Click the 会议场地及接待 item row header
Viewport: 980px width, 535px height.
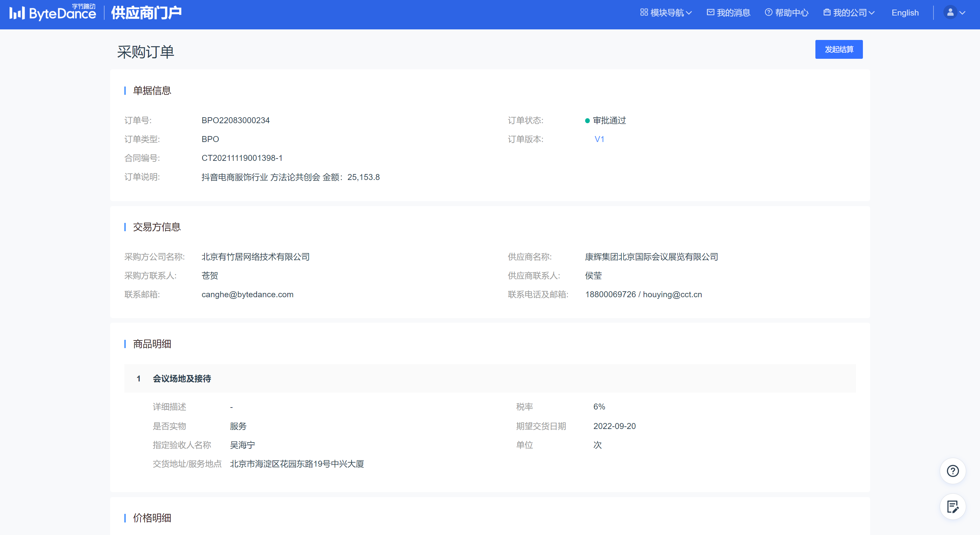[x=182, y=378]
